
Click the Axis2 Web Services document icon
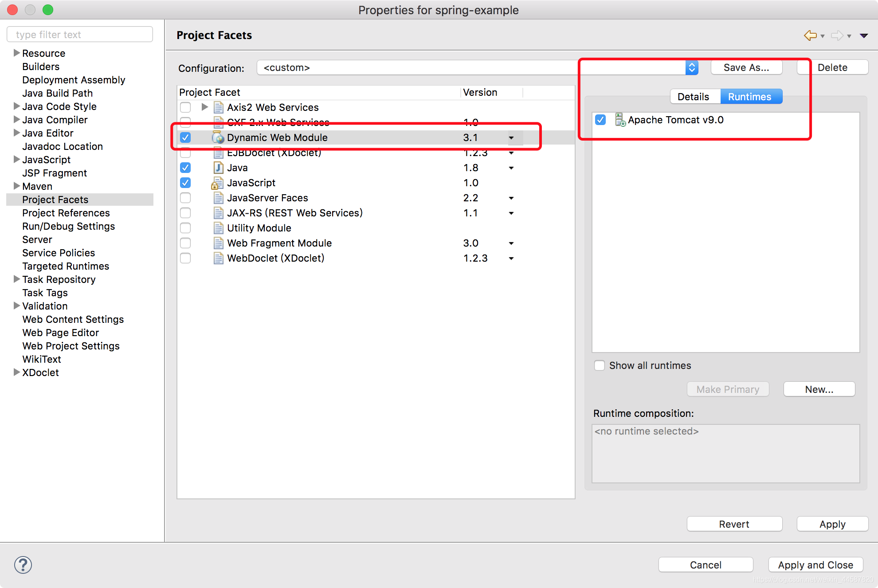coord(218,107)
